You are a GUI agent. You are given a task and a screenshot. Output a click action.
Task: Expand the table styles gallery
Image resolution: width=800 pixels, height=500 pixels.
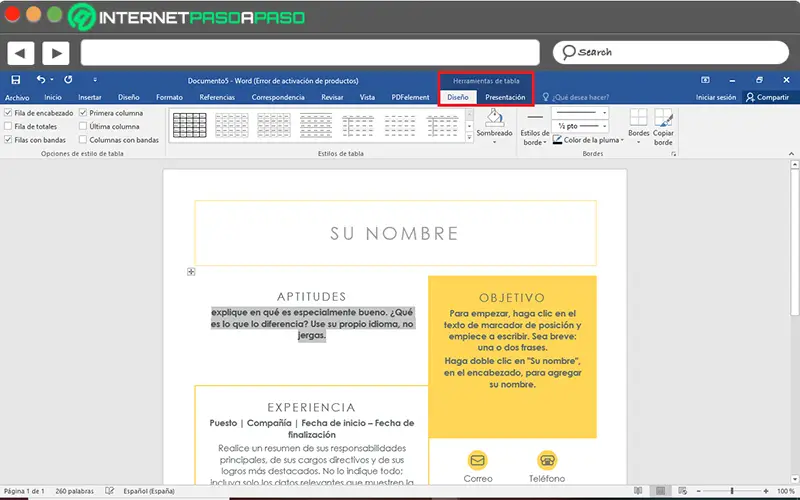[x=469, y=138]
